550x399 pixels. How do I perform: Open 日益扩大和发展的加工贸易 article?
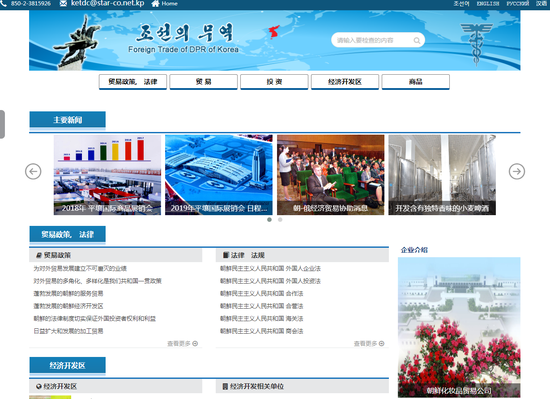click(68, 331)
